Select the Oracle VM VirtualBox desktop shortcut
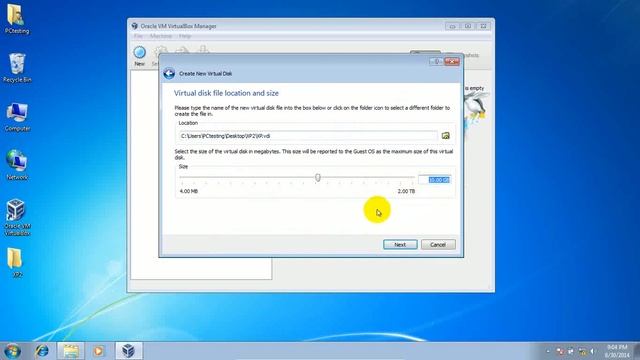 (17, 218)
